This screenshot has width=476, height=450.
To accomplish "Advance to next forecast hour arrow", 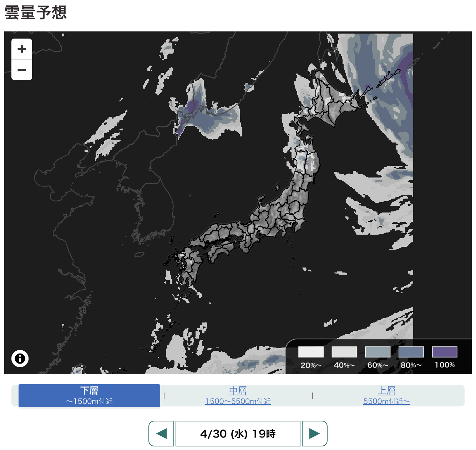I will point(314,434).
